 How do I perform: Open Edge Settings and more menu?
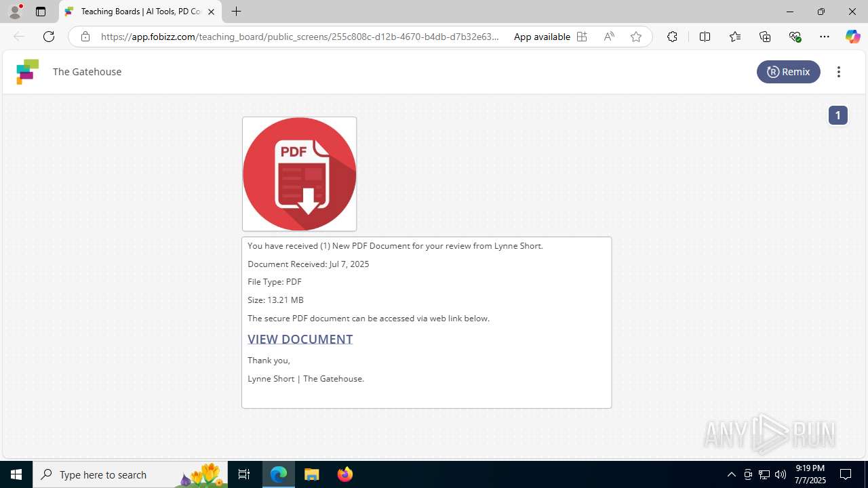click(x=825, y=37)
